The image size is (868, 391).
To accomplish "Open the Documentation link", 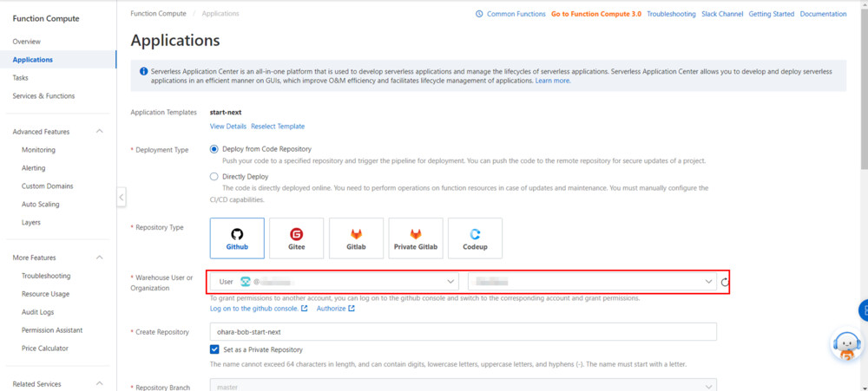I will 823,14.
